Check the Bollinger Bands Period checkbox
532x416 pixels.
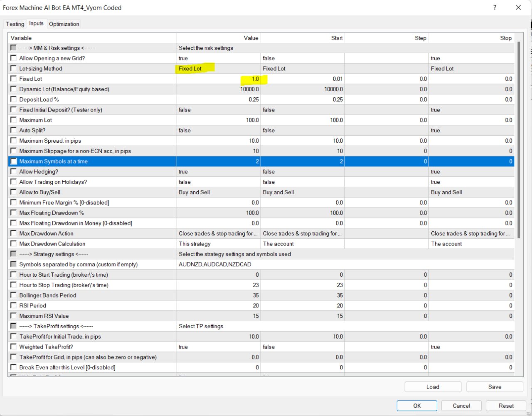[x=13, y=295]
